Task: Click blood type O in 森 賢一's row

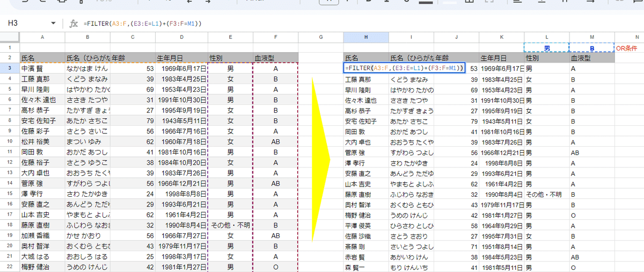Action: [x=573, y=267]
